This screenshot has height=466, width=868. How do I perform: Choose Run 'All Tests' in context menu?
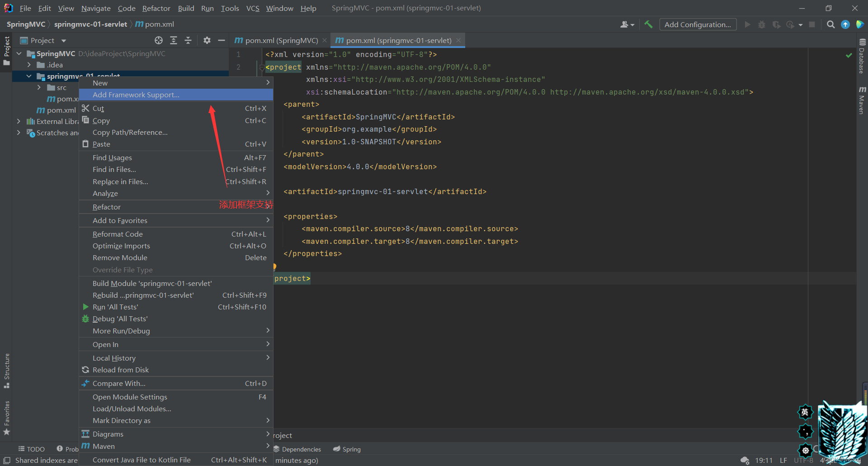click(x=176, y=307)
